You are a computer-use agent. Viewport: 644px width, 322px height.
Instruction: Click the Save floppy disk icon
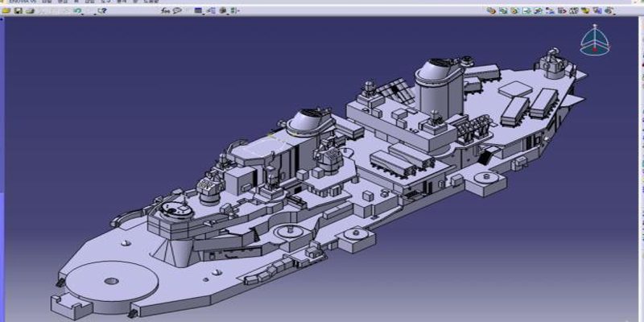[18, 11]
